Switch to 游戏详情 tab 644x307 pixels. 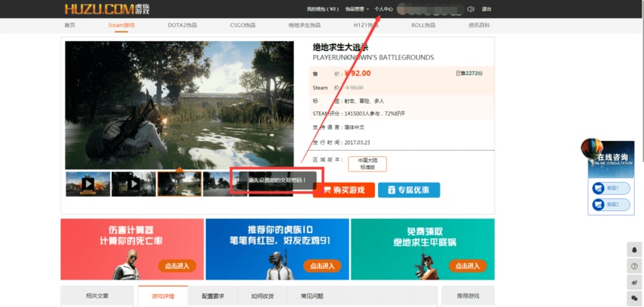coord(163,296)
